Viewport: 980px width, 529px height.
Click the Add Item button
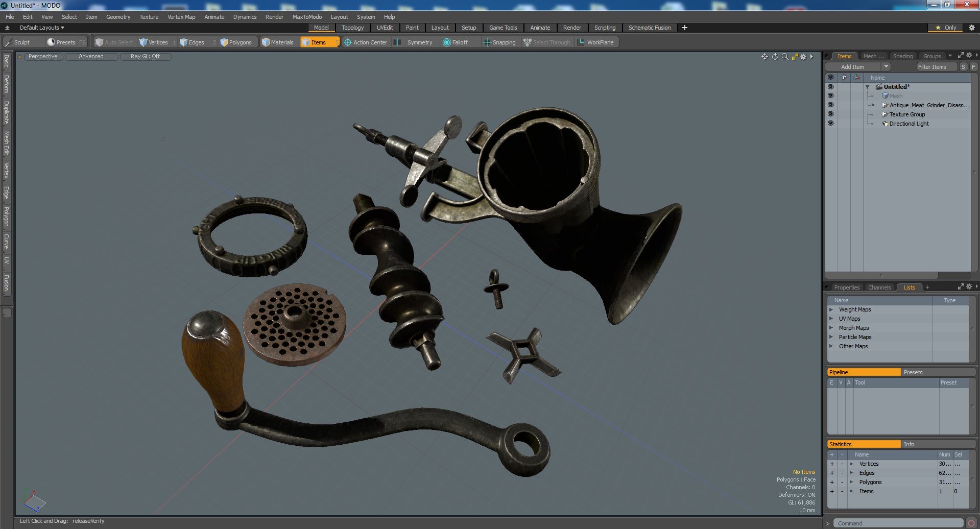pos(852,67)
